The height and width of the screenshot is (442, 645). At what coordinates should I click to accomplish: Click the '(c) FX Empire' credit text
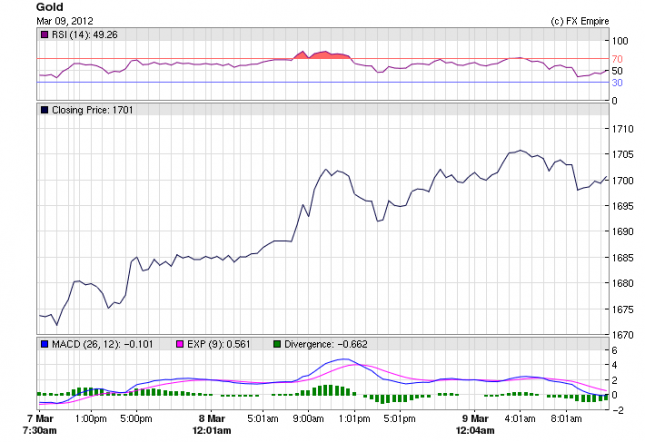tap(580, 21)
